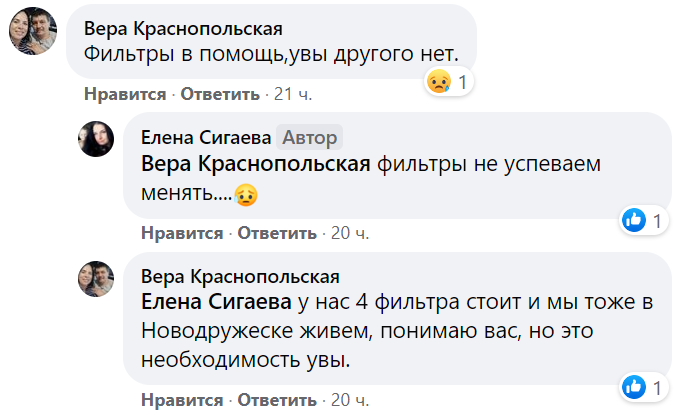The width and height of the screenshot is (689, 413).
Task: Open 20 ч. timestamp on last reply
Action: coord(350,400)
